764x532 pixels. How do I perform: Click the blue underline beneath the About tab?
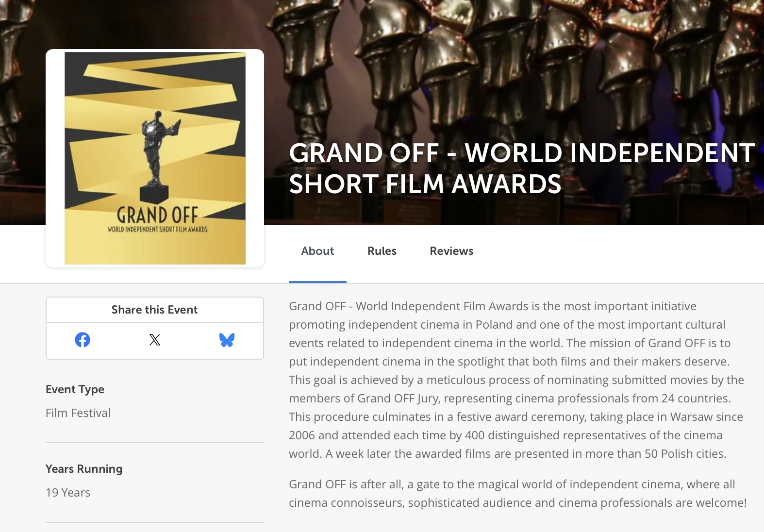(317, 282)
